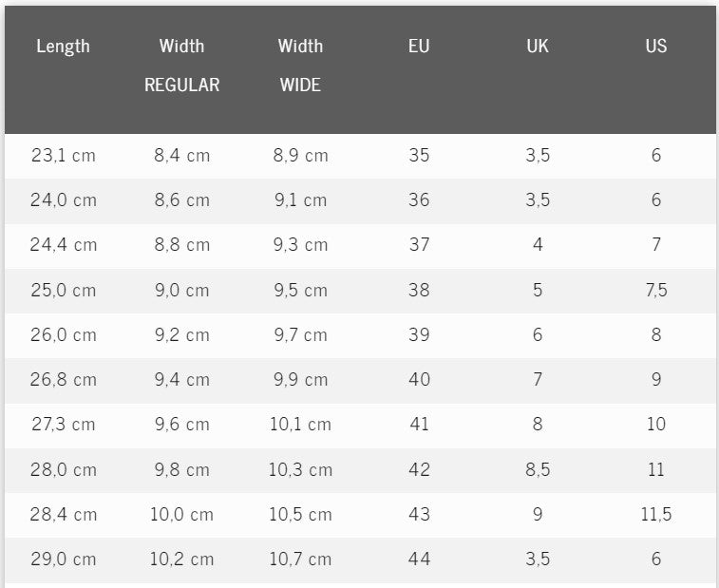
Task: Select the 8,8 cm regular width cell
Action: (x=181, y=245)
